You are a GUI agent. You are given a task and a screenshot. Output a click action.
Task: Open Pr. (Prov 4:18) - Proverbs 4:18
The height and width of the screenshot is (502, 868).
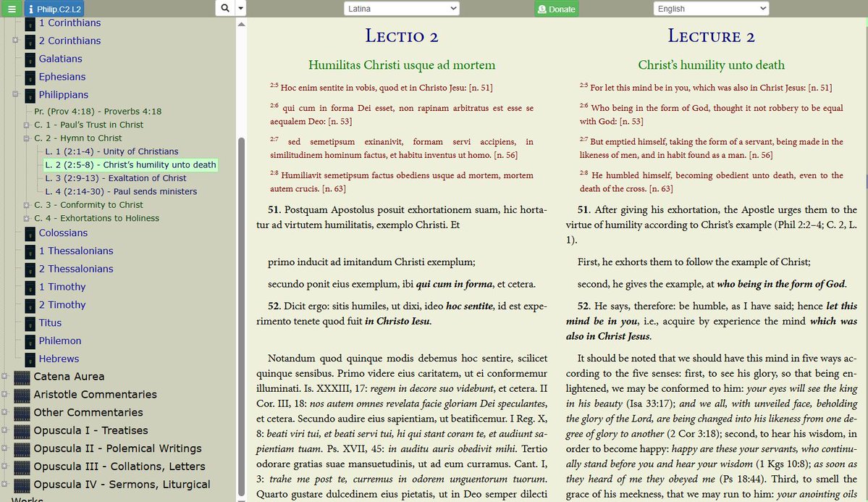[98, 112]
